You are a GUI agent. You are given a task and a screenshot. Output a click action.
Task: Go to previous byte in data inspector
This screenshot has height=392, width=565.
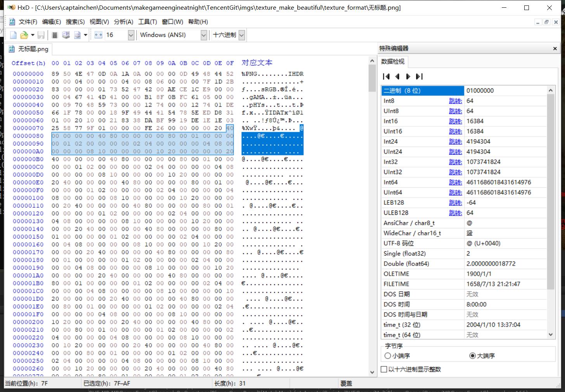(x=397, y=76)
